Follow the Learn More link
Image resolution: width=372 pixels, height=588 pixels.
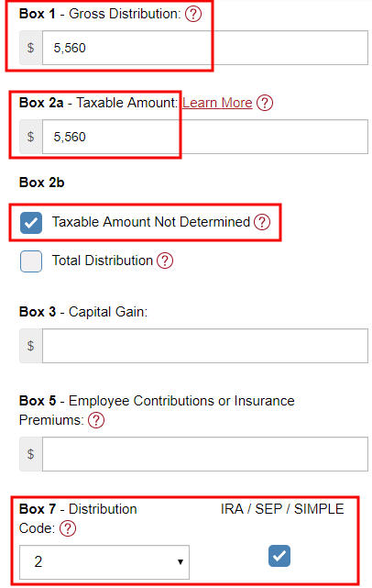pyautogui.click(x=217, y=103)
